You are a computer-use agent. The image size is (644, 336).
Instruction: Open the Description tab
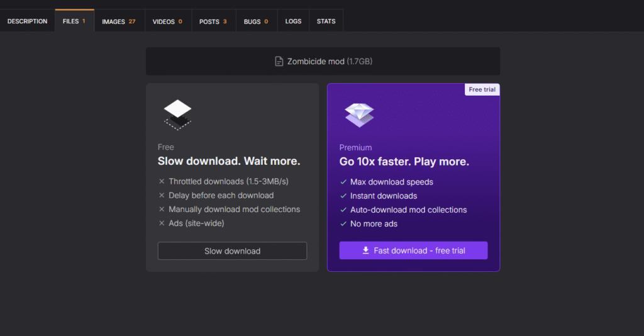coord(27,21)
